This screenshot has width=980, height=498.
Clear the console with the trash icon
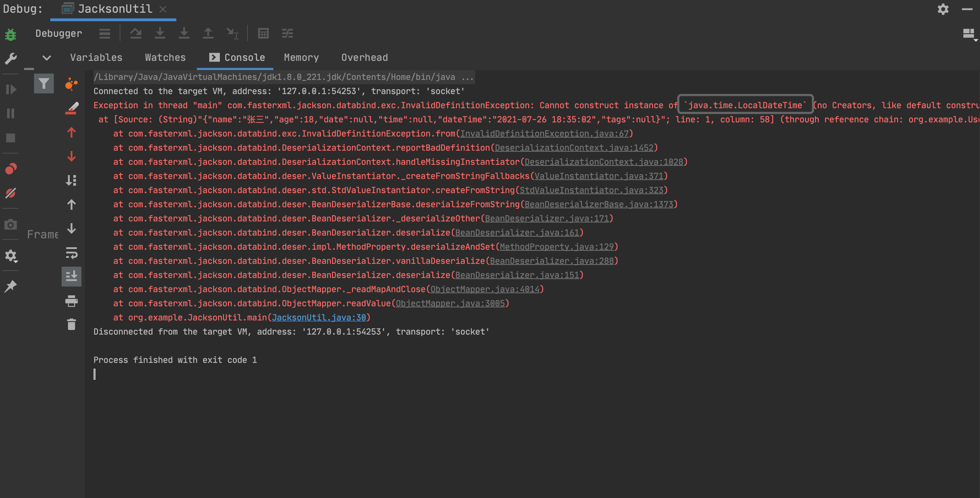[x=71, y=324]
